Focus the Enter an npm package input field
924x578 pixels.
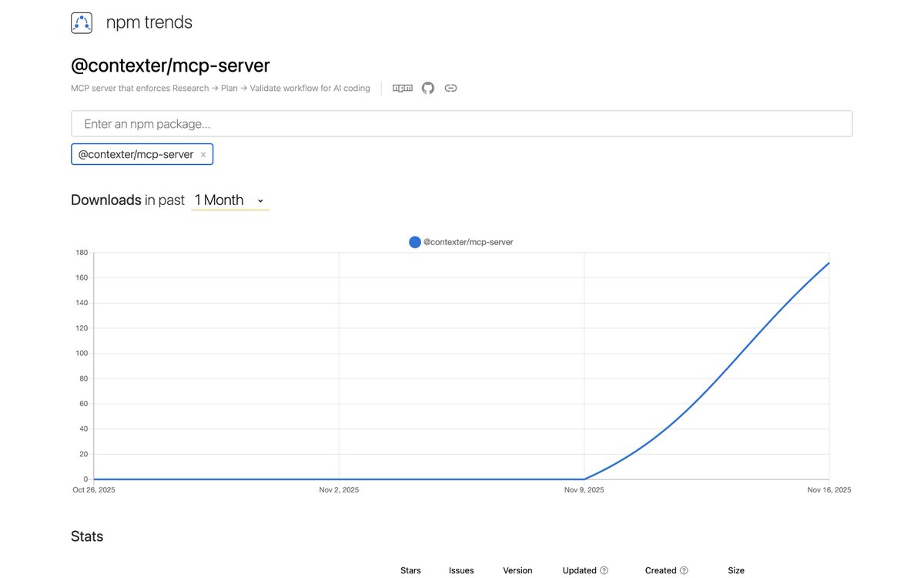[x=462, y=123]
